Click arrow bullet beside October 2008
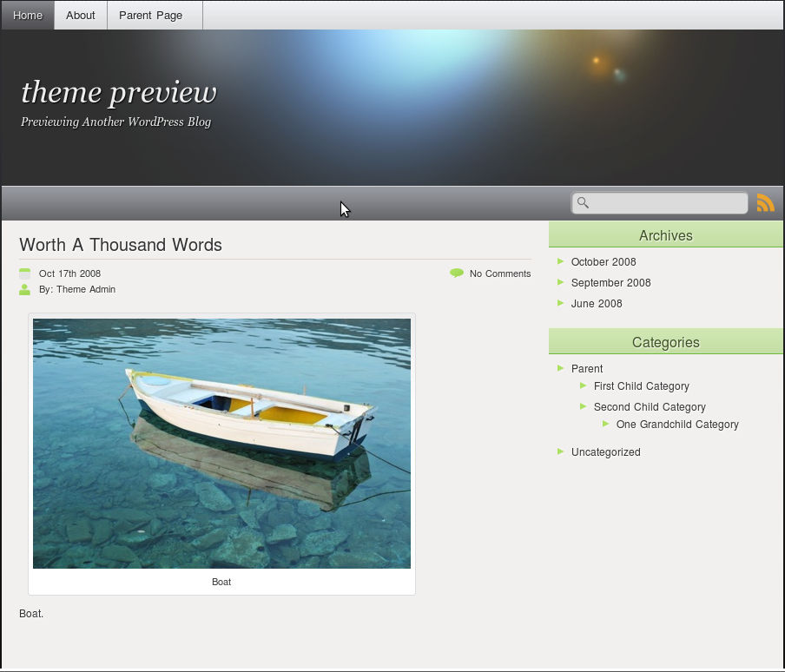Image resolution: width=785 pixels, height=672 pixels. click(562, 261)
